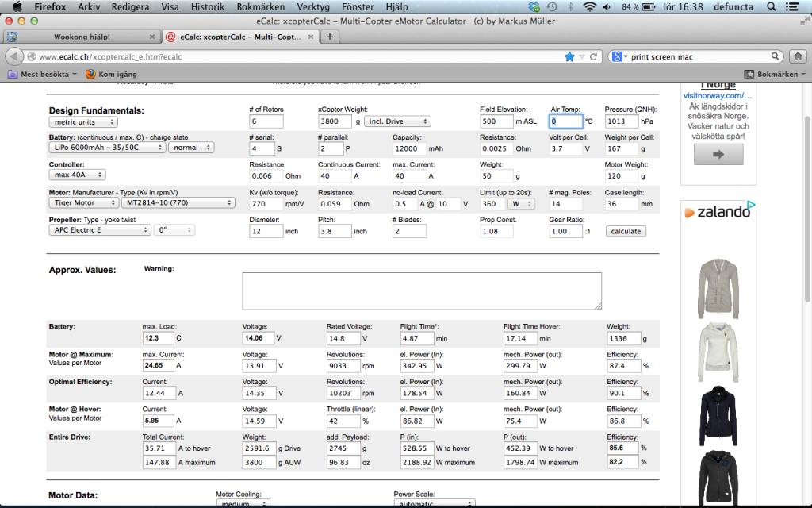Click the navy hoodie ad thumbnail
Image resolution: width=812 pixels, height=508 pixels.
(718, 416)
